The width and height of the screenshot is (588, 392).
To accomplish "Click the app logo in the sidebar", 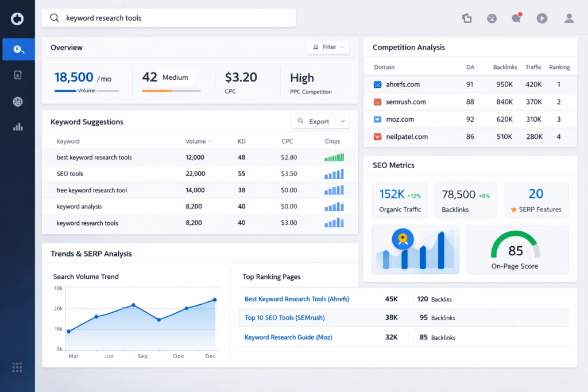I will (17, 19).
